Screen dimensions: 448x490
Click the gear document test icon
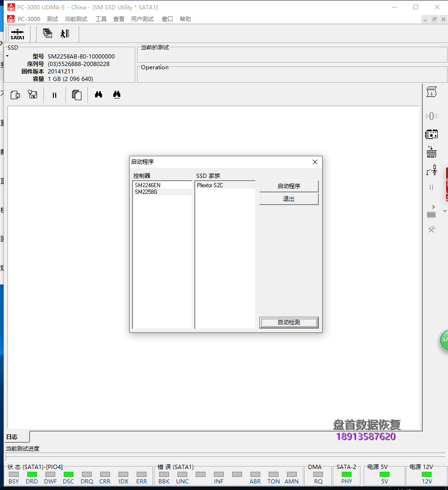point(15,95)
